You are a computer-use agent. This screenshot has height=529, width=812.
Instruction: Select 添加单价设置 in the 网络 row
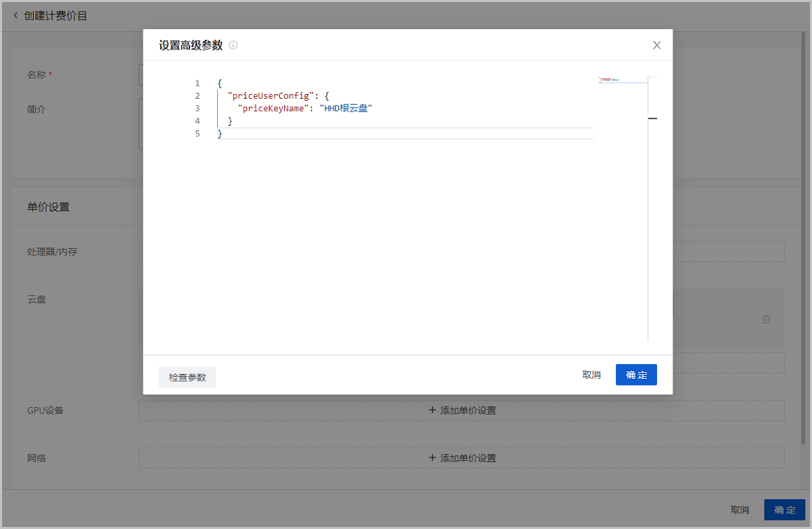click(468, 458)
